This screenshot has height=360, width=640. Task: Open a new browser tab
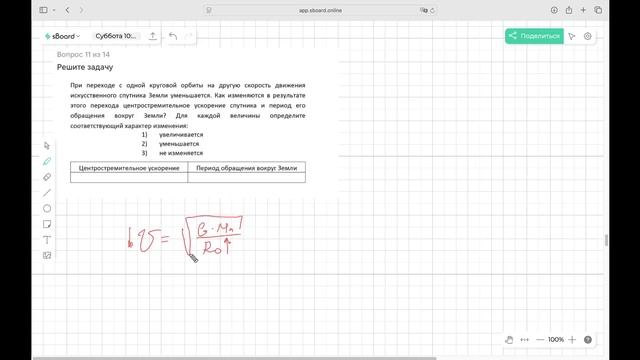(583, 10)
